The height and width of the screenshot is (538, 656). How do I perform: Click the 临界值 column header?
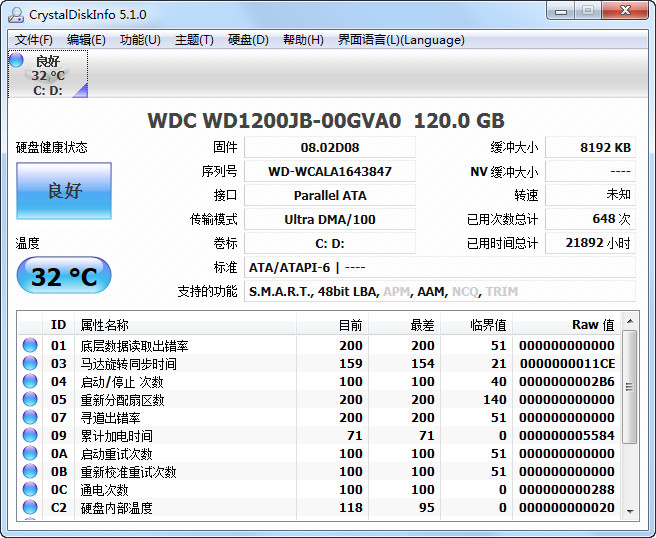[x=477, y=325]
